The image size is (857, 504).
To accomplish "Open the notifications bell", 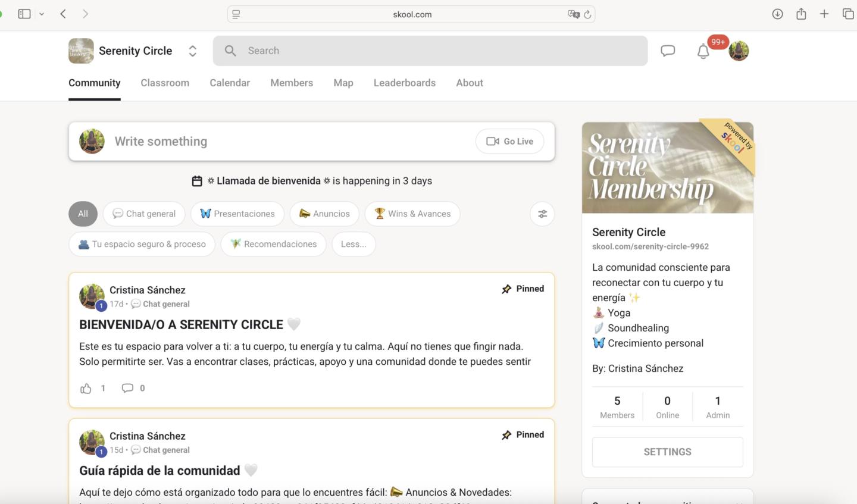I will coord(703,51).
